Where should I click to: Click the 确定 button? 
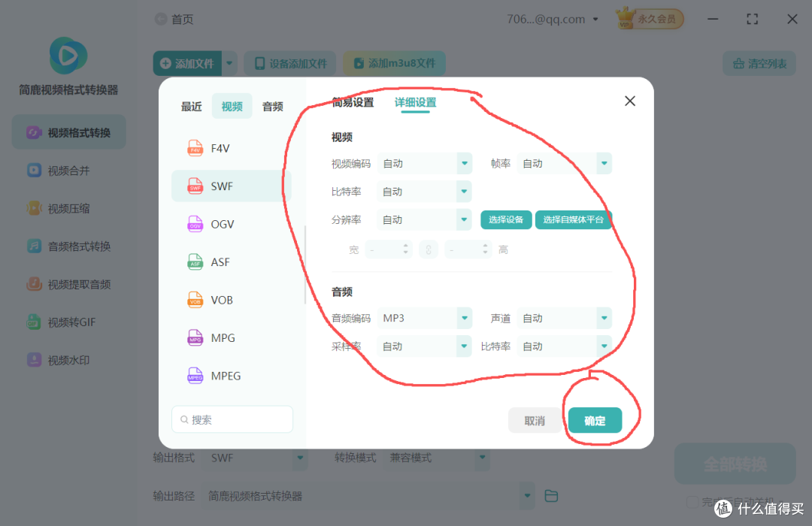(x=595, y=420)
